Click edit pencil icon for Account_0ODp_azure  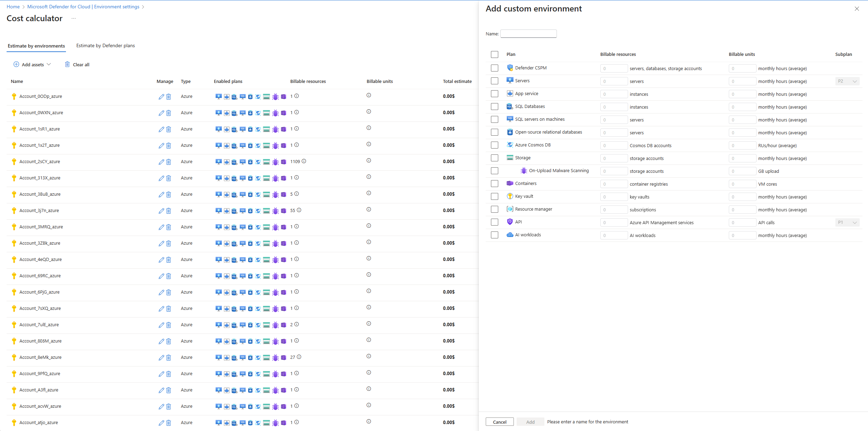click(x=161, y=97)
